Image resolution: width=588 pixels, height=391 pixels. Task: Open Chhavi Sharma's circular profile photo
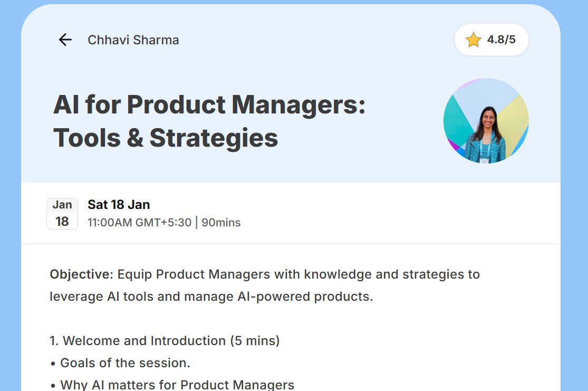pyautogui.click(x=486, y=121)
